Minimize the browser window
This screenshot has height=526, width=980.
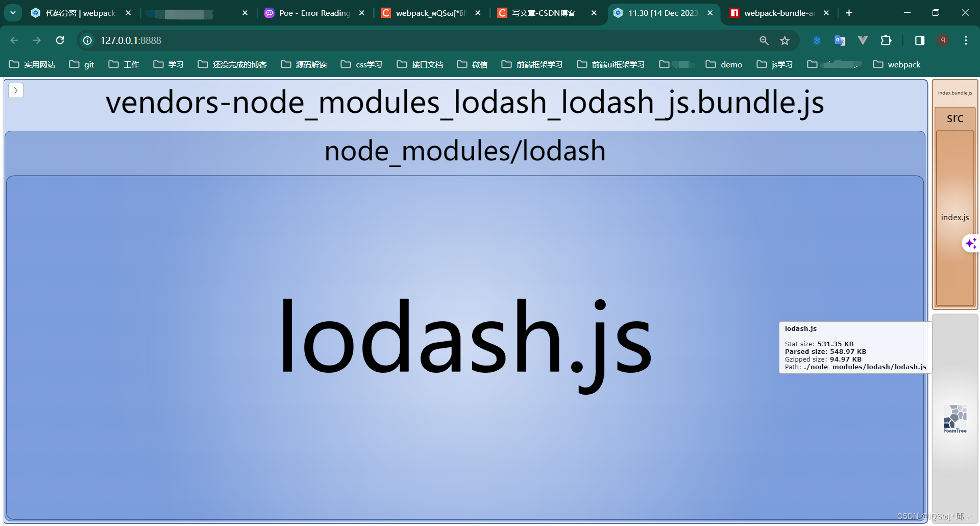(907, 13)
